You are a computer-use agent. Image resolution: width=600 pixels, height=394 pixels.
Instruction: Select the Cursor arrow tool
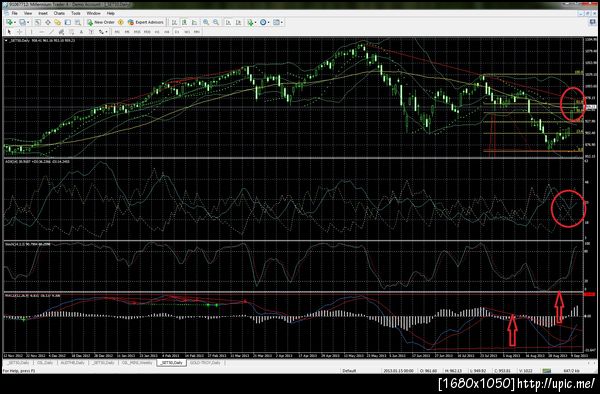[x=9, y=32]
